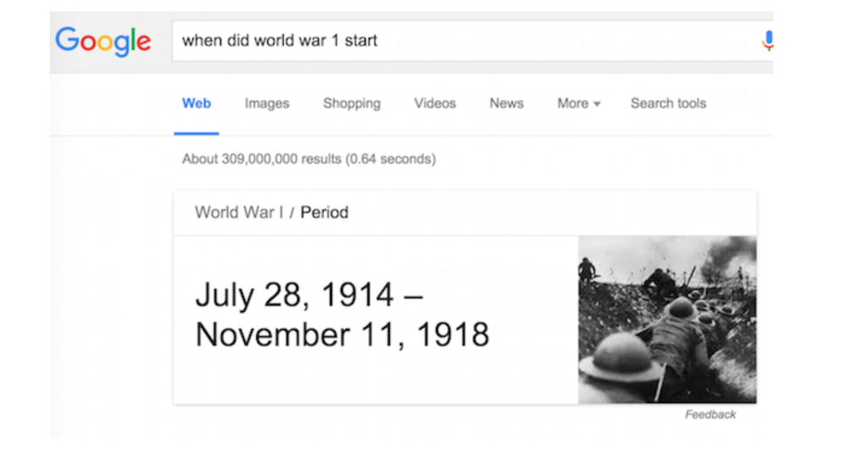Click the July 28, 1914 start date
868x449 pixels.
295,295
